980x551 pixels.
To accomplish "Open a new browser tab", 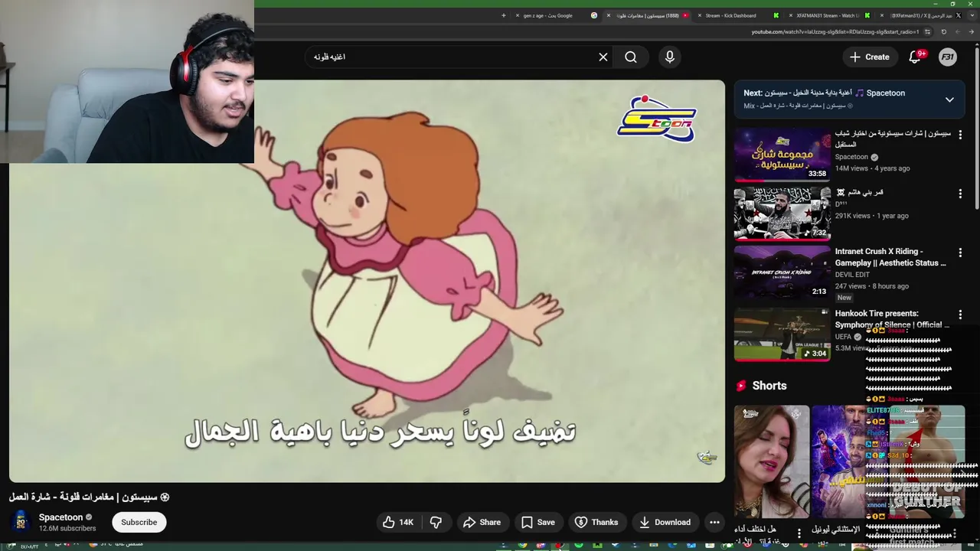I will (x=504, y=15).
